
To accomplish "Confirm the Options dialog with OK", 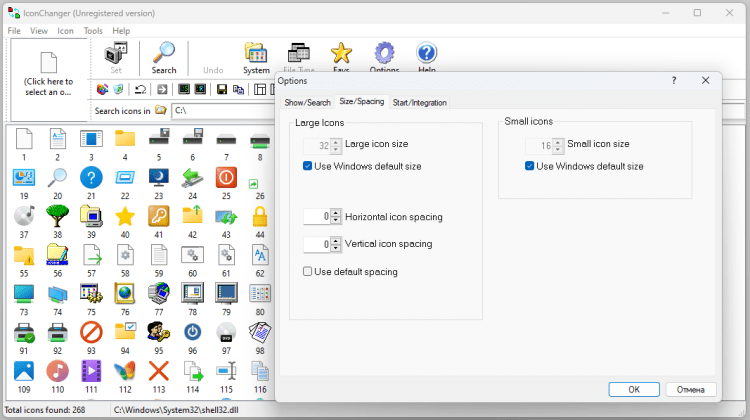I will pos(634,389).
